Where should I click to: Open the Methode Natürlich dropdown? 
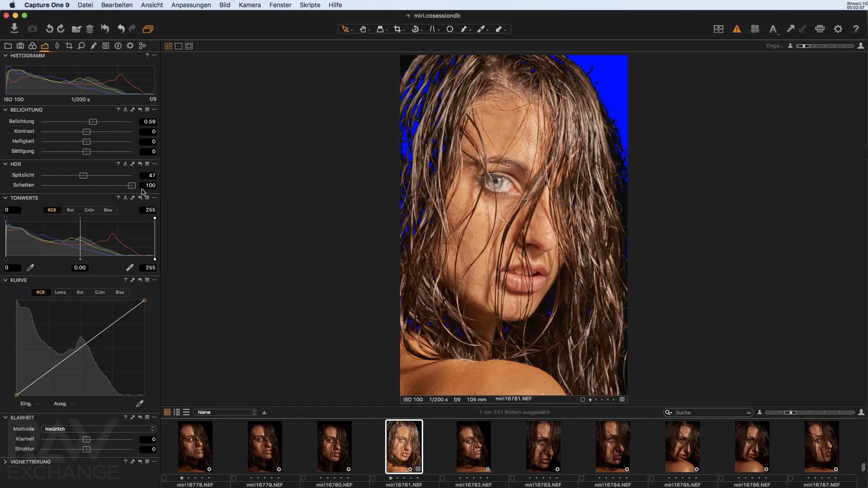point(99,429)
